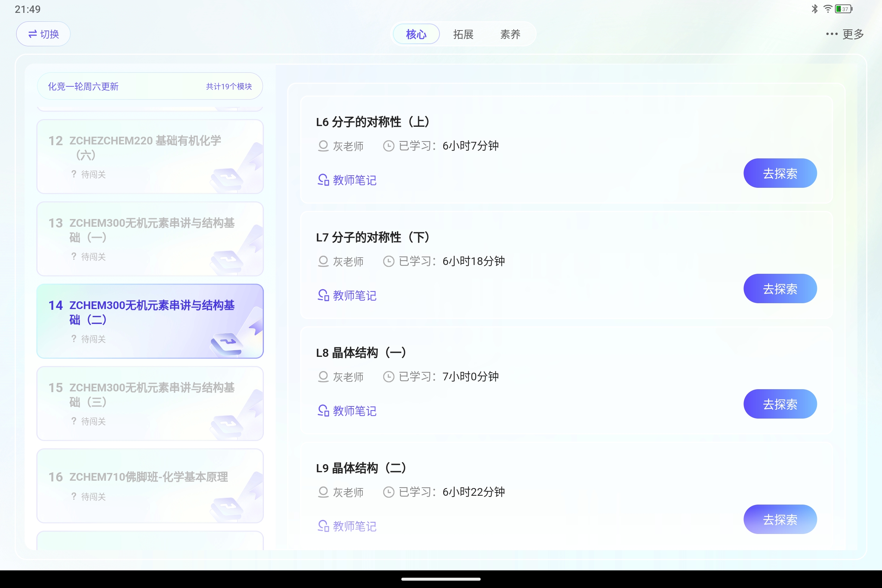This screenshot has height=588, width=882.
Task: Click the L6 分子的对称性（上） title
Action: [x=372, y=122]
